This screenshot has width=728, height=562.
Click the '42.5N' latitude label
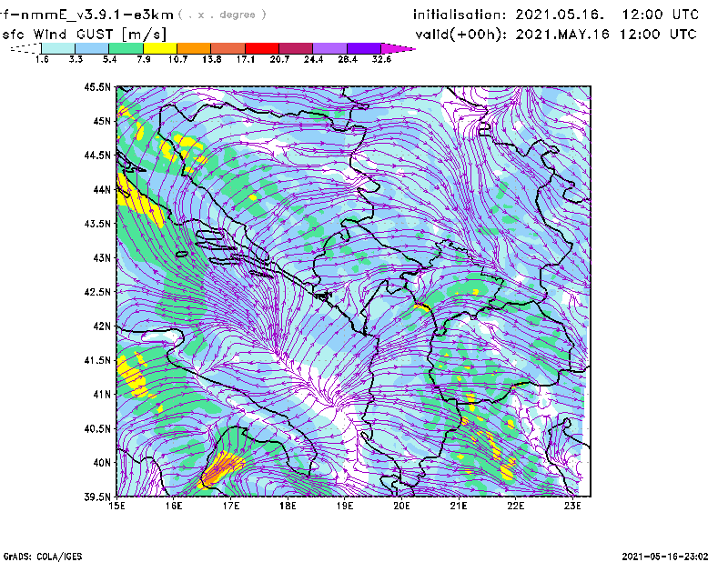[97, 292]
